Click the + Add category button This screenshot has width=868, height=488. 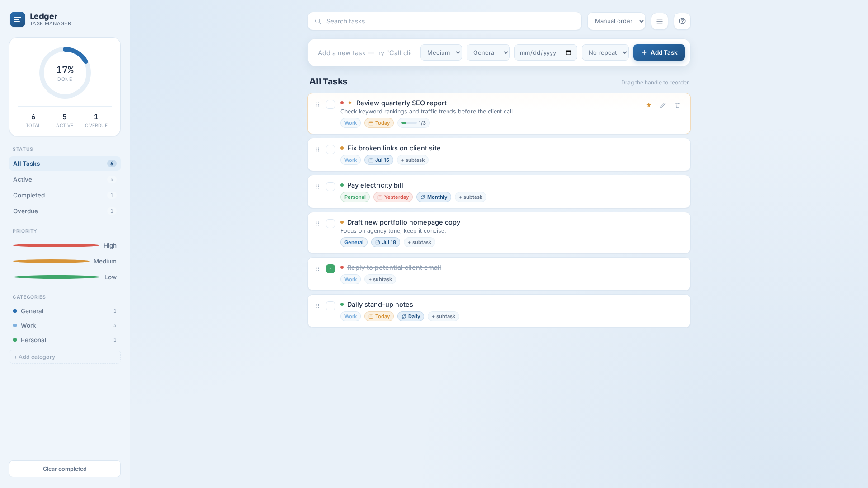[x=65, y=357]
